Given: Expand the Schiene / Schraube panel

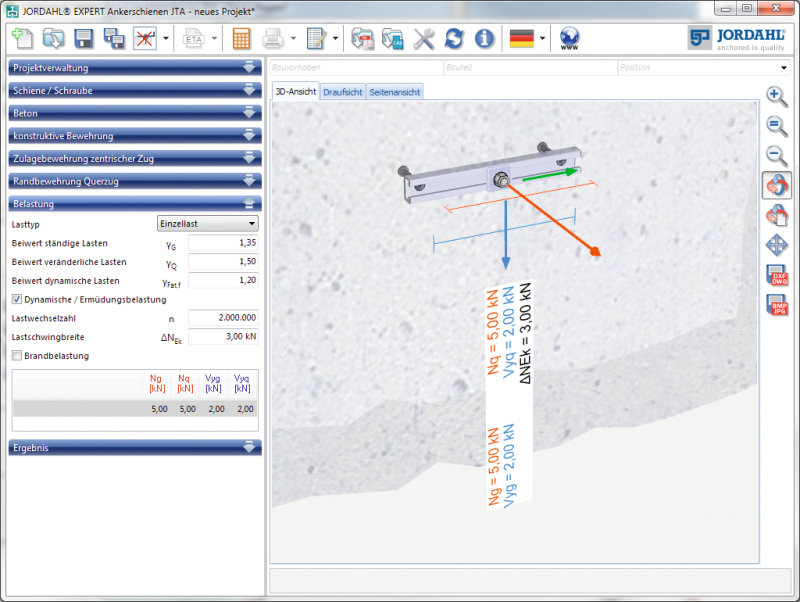Looking at the screenshot, I should tap(135, 91).
